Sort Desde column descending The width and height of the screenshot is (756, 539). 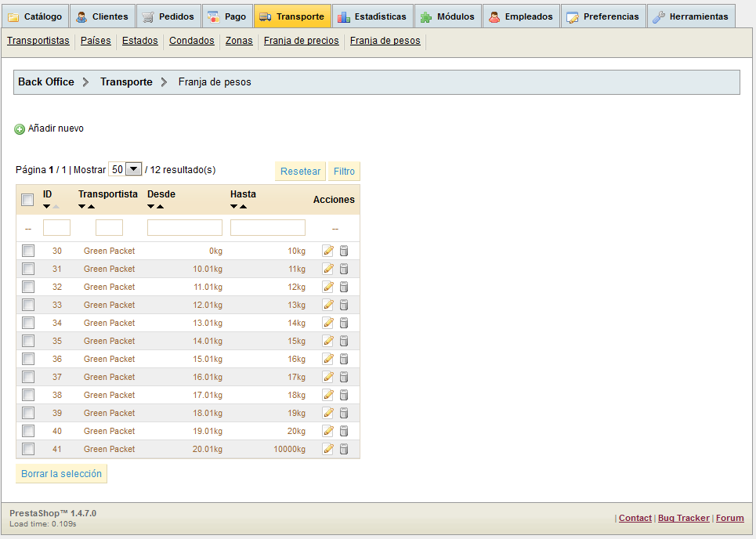(151, 207)
